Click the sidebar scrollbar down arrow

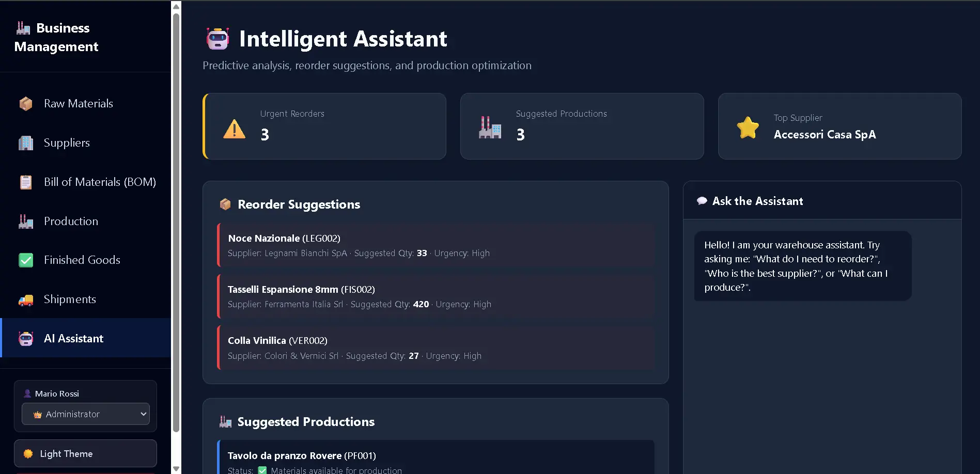176,469
